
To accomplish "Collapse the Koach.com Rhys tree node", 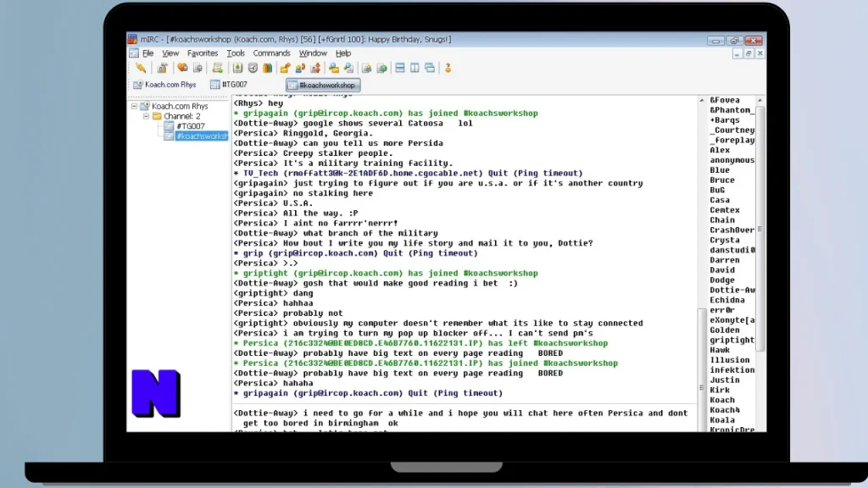I will [135, 106].
